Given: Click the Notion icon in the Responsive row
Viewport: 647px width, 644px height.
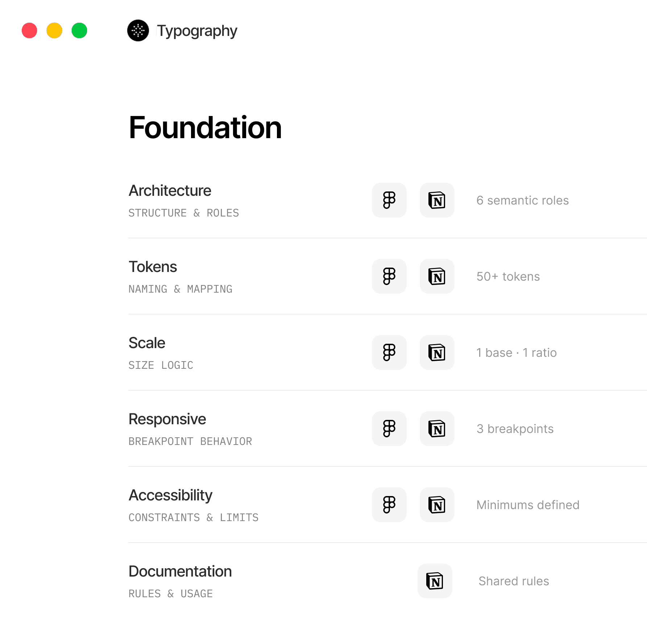Looking at the screenshot, I should click(x=437, y=429).
